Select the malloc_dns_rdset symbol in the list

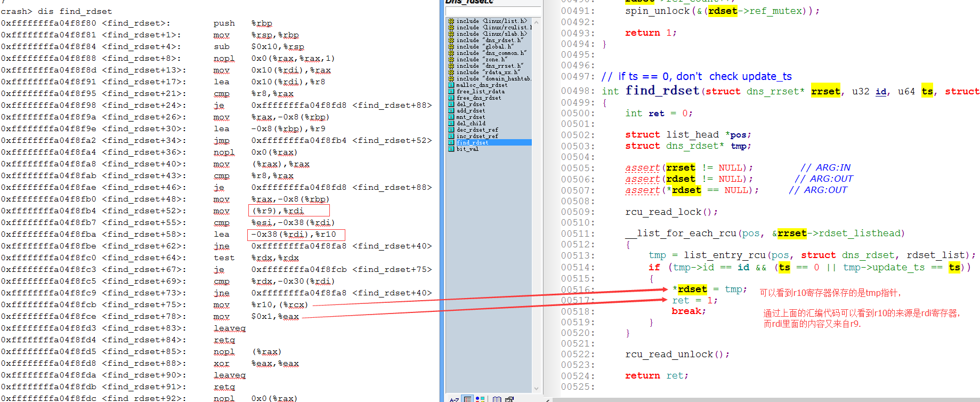[x=482, y=85]
